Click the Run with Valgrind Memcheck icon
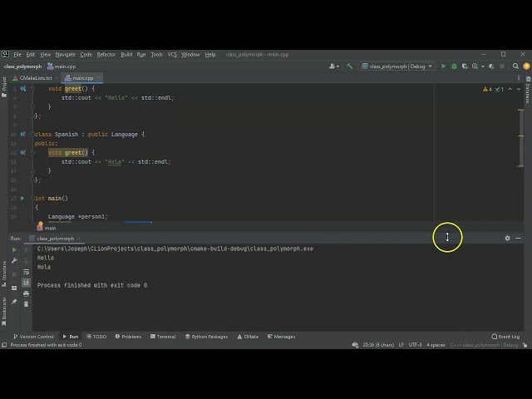The height and width of the screenshot is (399, 532). [491, 66]
